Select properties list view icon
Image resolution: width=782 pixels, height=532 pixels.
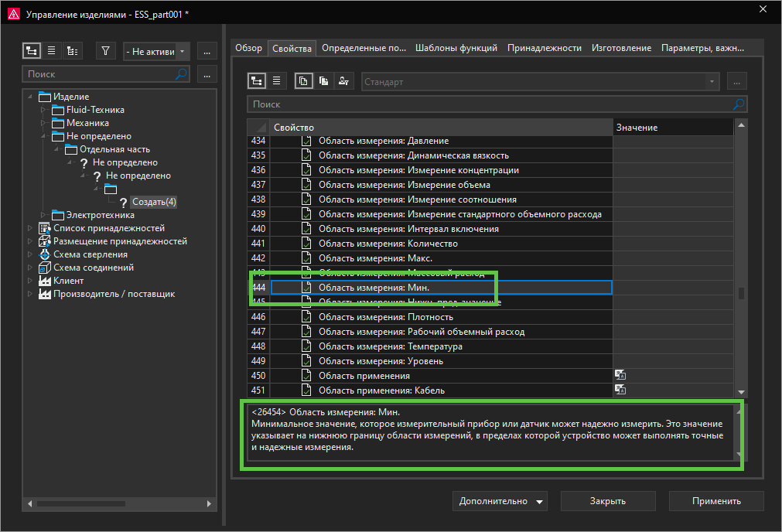tap(277, 80)
